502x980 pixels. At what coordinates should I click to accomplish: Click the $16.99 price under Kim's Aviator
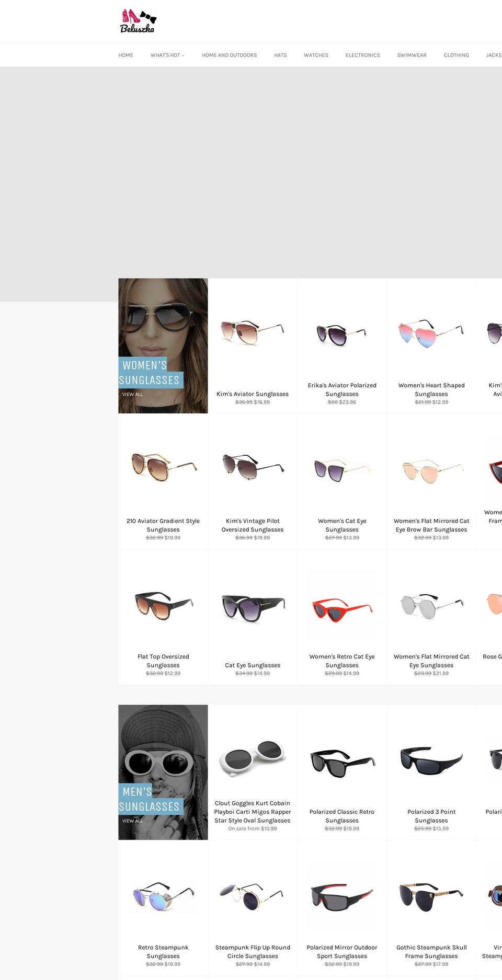click(262, 402)
